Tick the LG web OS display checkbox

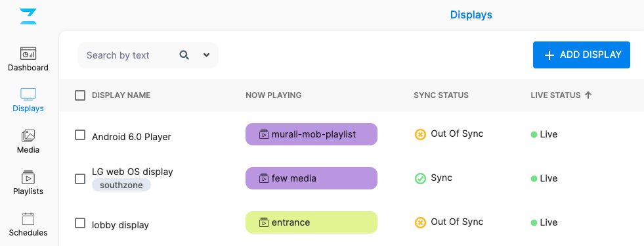(x=80, y=179)
